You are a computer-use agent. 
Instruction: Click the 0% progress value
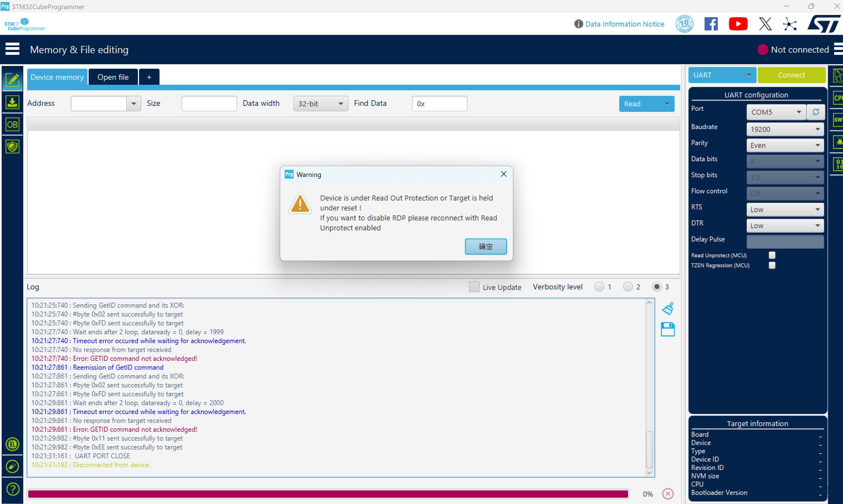pos(648,494)
